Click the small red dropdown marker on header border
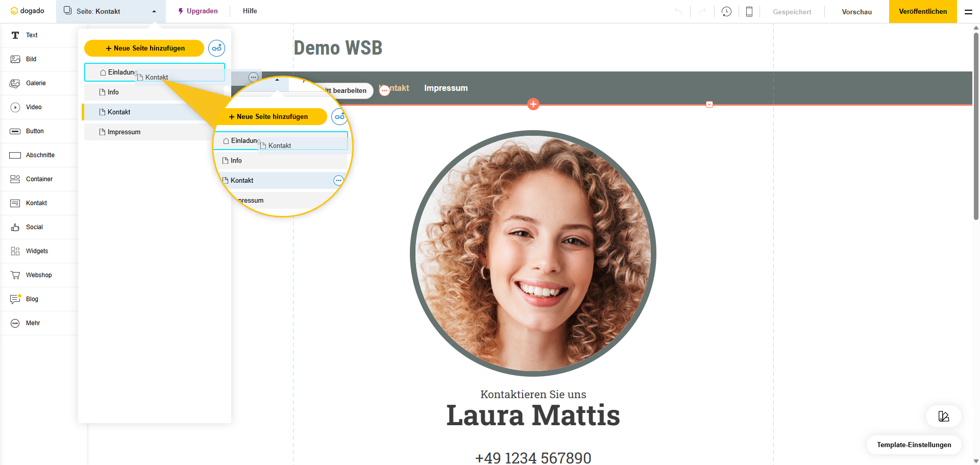 click(x=709, y=105)
